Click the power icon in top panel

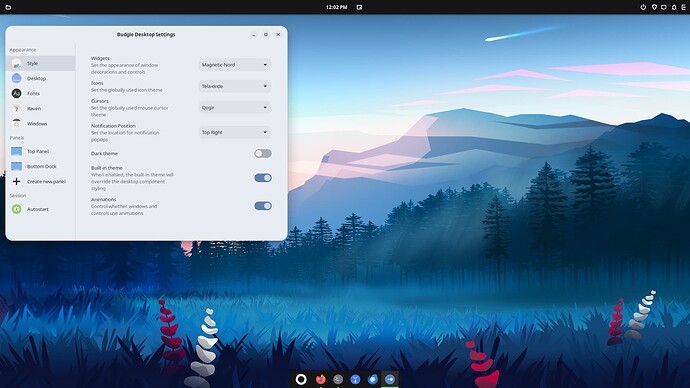[643, 7]
